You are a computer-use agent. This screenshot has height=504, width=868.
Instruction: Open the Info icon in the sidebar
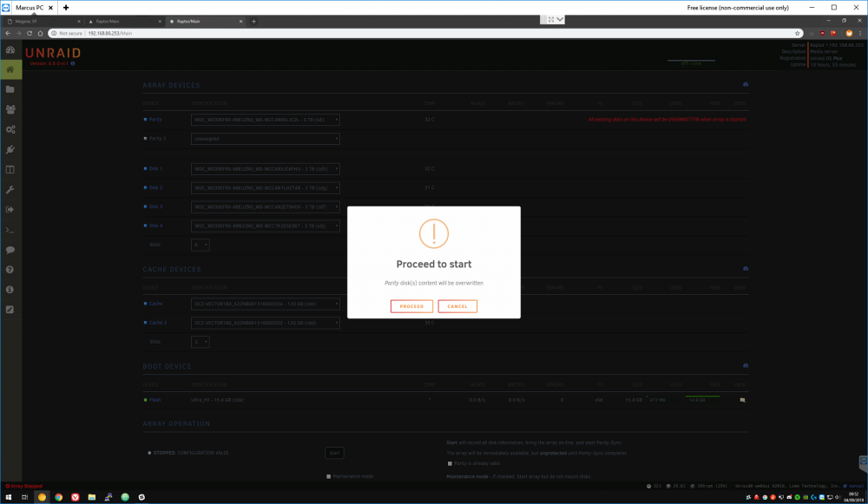[10, 290]
